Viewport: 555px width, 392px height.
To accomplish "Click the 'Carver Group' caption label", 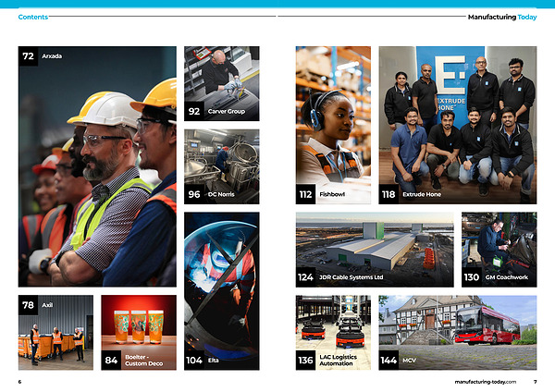I will point(227,111).
